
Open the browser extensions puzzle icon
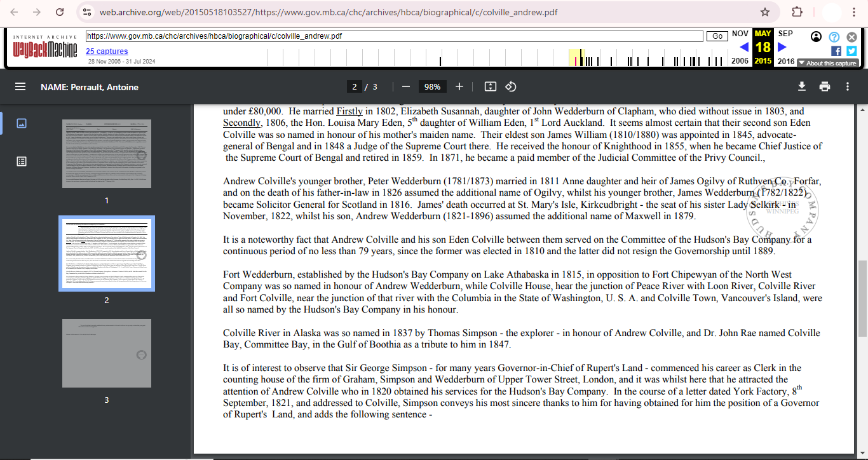pos(797,12)
